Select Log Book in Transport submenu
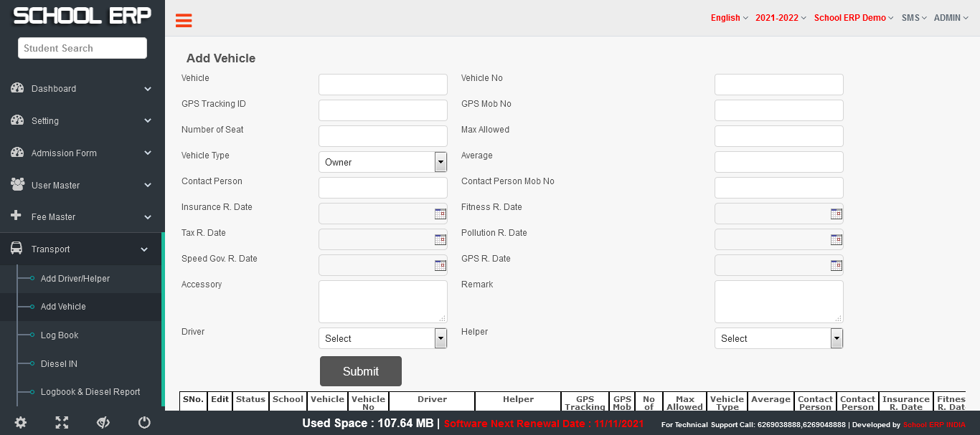The image size is (980, 435). [60, 335]
